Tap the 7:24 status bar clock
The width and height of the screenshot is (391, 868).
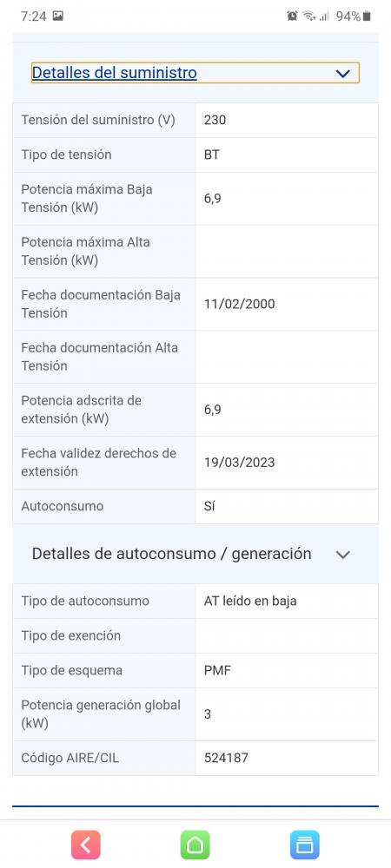(x=33, y=16)
